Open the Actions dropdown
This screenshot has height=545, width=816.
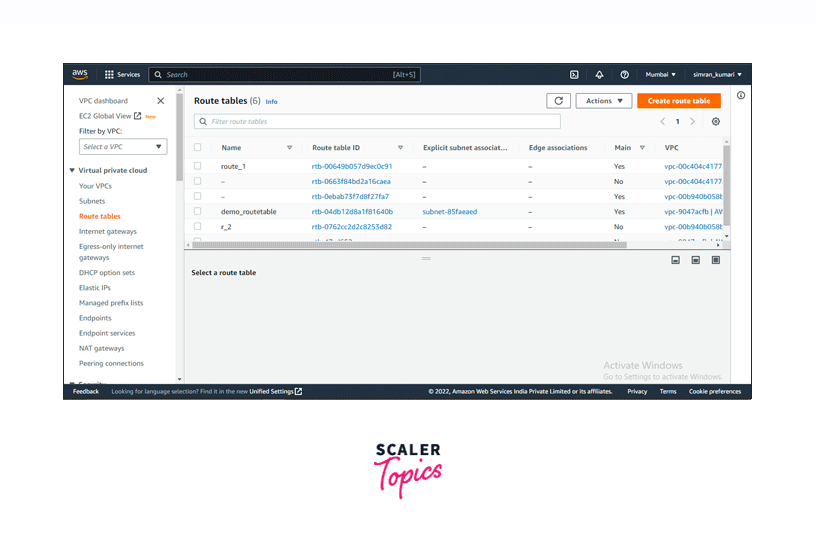pyautogui.click(x=603, y=101)
